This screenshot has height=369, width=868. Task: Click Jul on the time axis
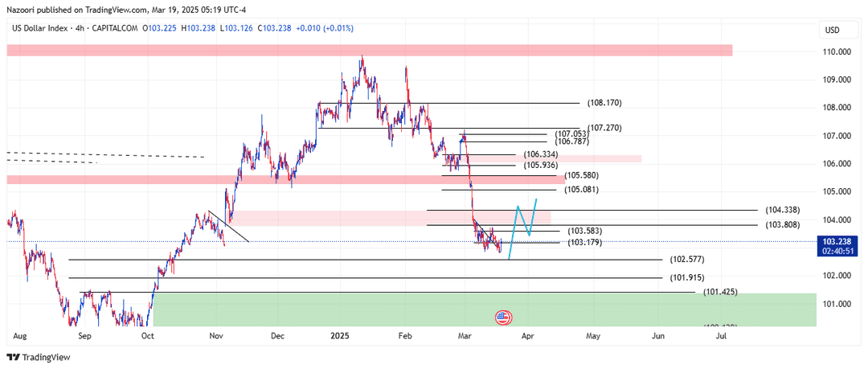tap(721, 336)
